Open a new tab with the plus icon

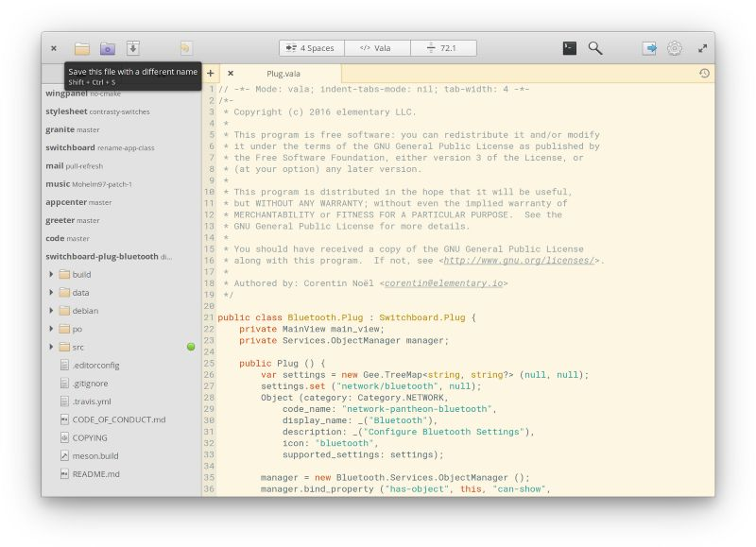(209, 72)
